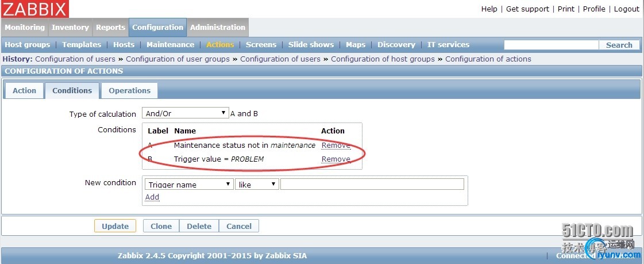
Task: Switch to the Conditions tab
Action: click(72, 91)
